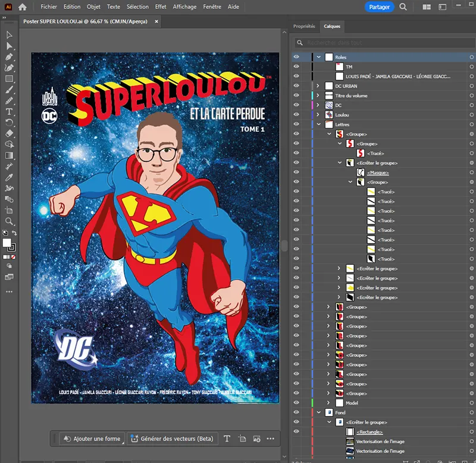Set color mode to None (red slash)
The height and width of the screenshot is (463, 476).
tap(13, 257)
